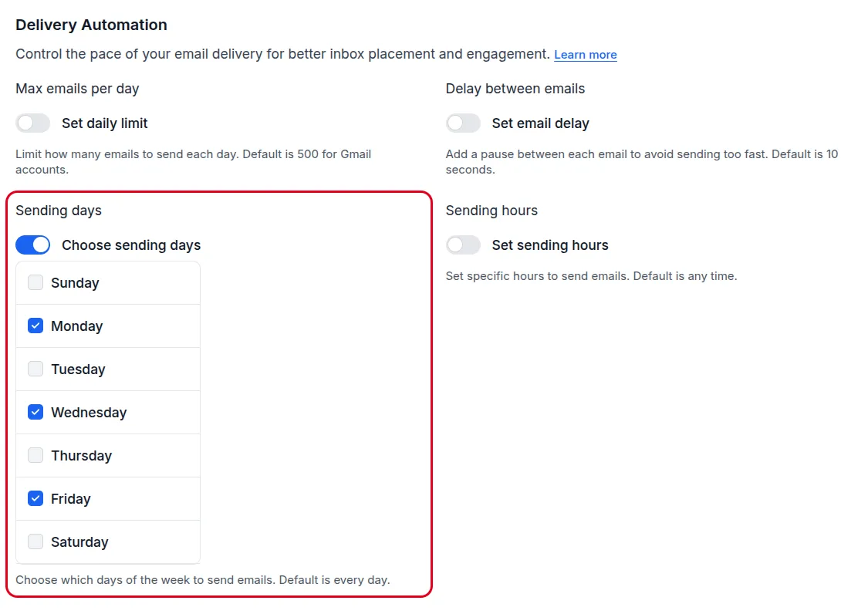The image size is (868, 614).
Task: Click the Sending hours section label
Action: coord(491,211)
